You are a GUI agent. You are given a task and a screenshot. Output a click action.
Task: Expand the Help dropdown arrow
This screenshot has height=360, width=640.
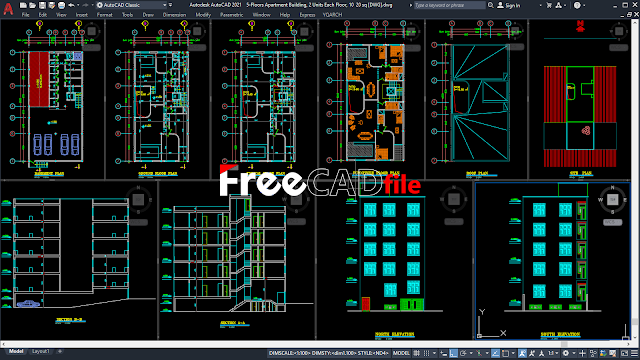[x=584, y=5]
